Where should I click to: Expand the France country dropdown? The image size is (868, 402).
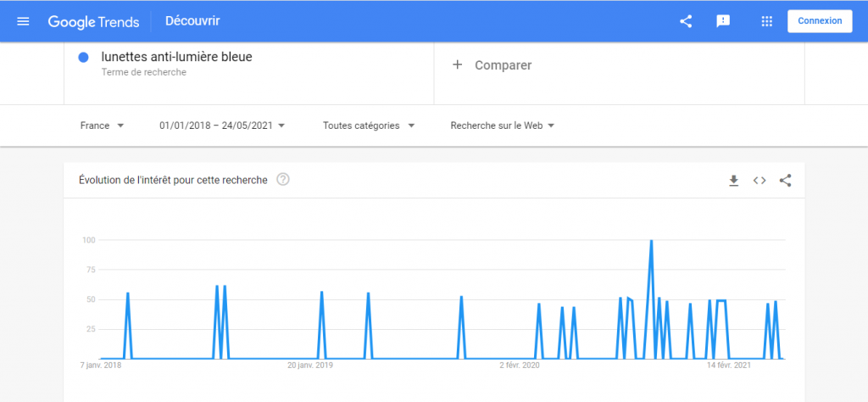102,126
